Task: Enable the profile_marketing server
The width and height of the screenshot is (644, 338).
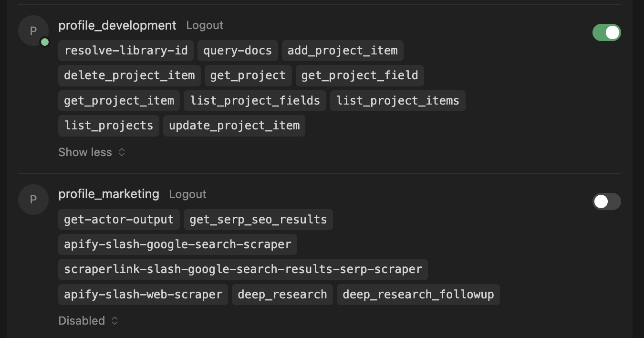Action: [606, 201]
